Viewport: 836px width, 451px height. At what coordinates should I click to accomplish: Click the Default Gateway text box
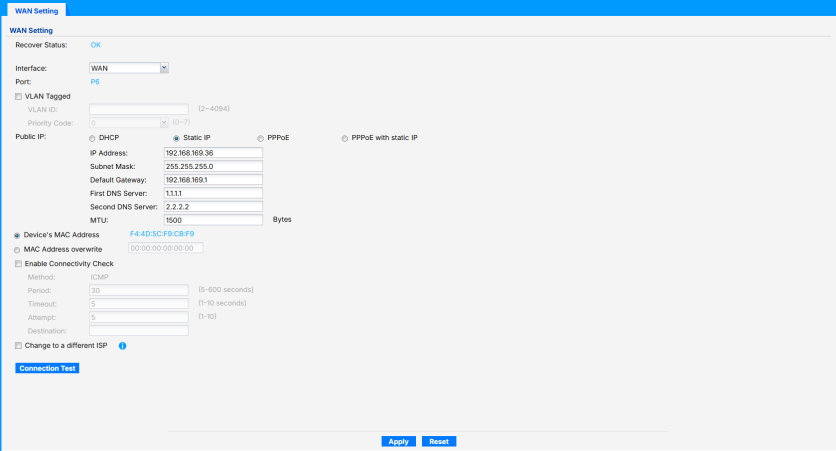point(213,179)
